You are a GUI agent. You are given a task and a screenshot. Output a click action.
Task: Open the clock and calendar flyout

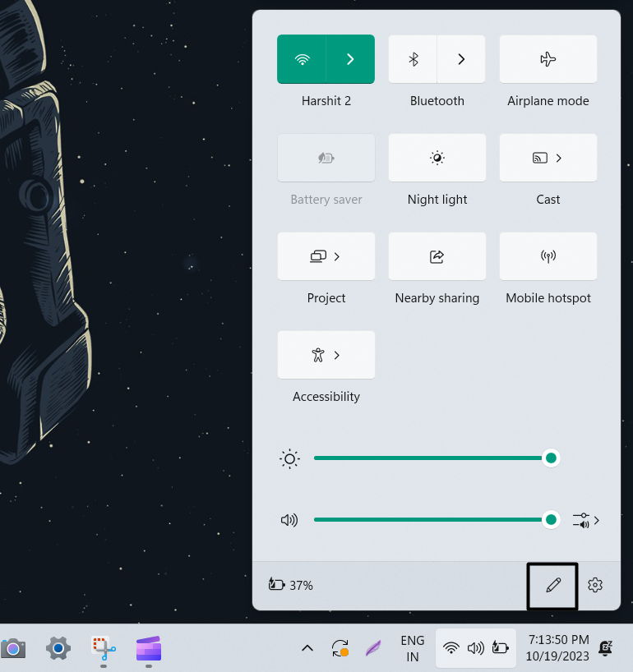click(x=558, y=648)
